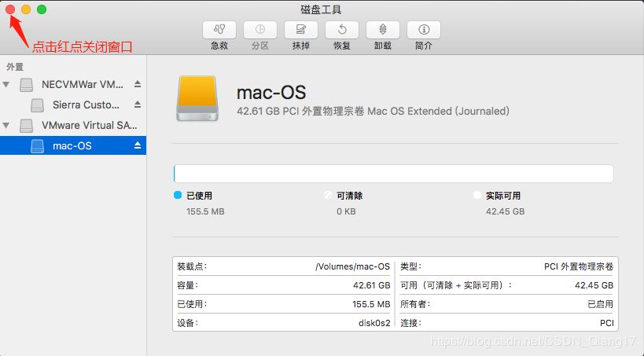
Task: Click the 42.61 GB capacity value
Action: pyautogui.click(x=371, y=285)
